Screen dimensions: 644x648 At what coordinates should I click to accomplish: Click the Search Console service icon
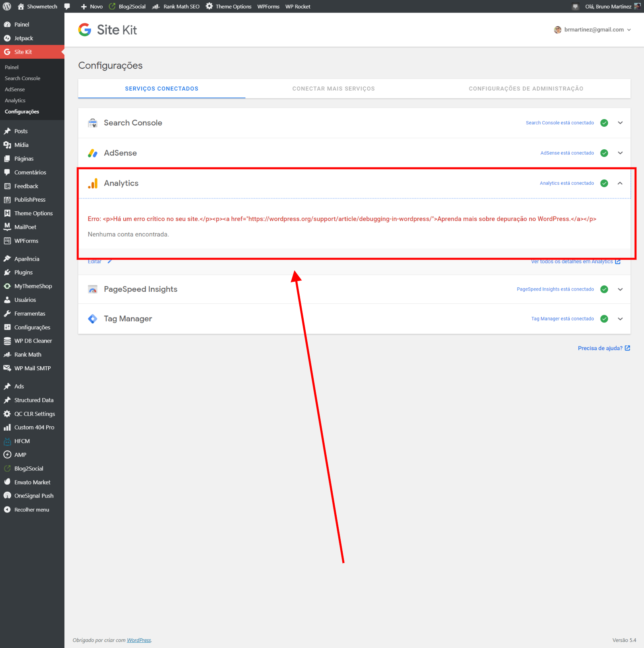pyautogui.click(x=93, y=123)
